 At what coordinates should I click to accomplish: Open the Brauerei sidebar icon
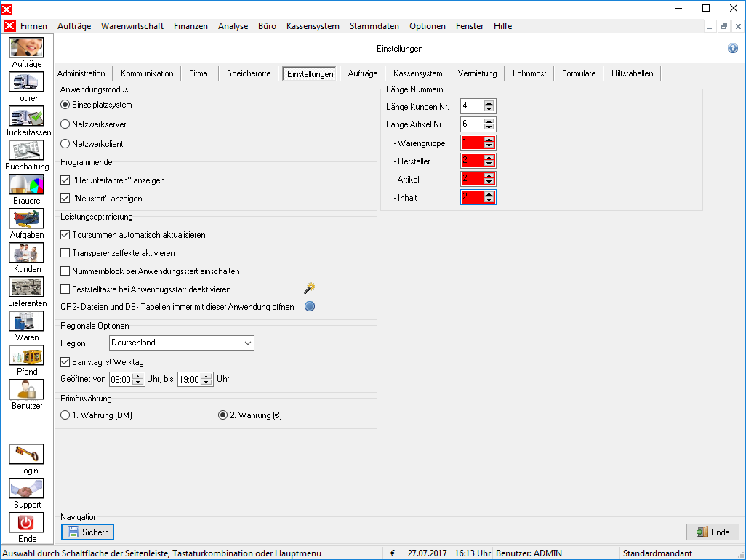(26, 185)
